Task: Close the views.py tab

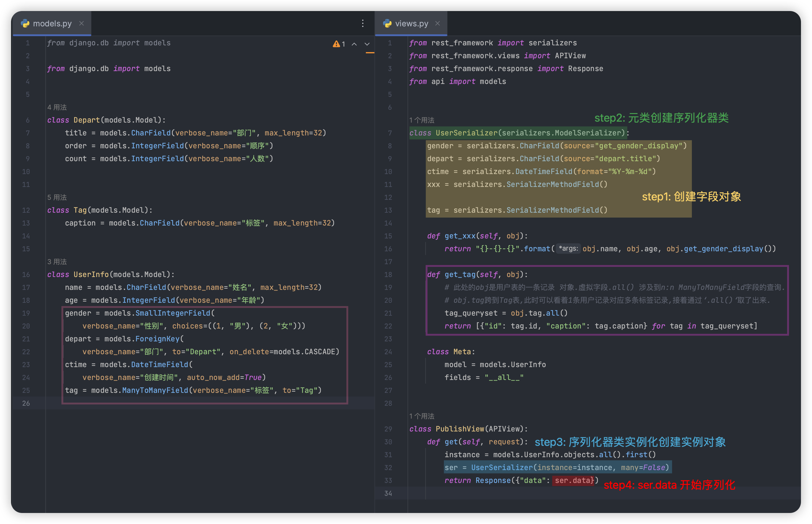Action: [438, 24]
